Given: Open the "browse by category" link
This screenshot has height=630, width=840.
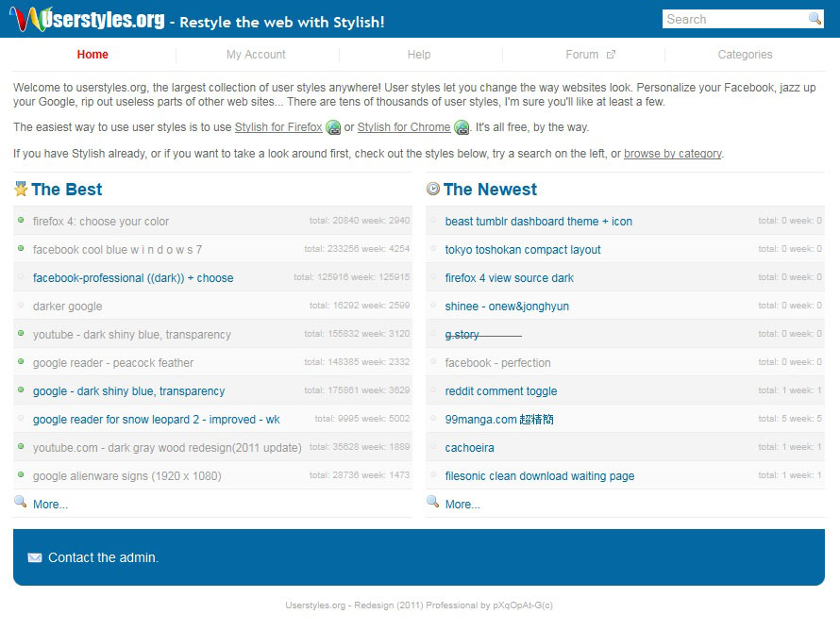Looking at the screenshot, I should click(672, 154).
